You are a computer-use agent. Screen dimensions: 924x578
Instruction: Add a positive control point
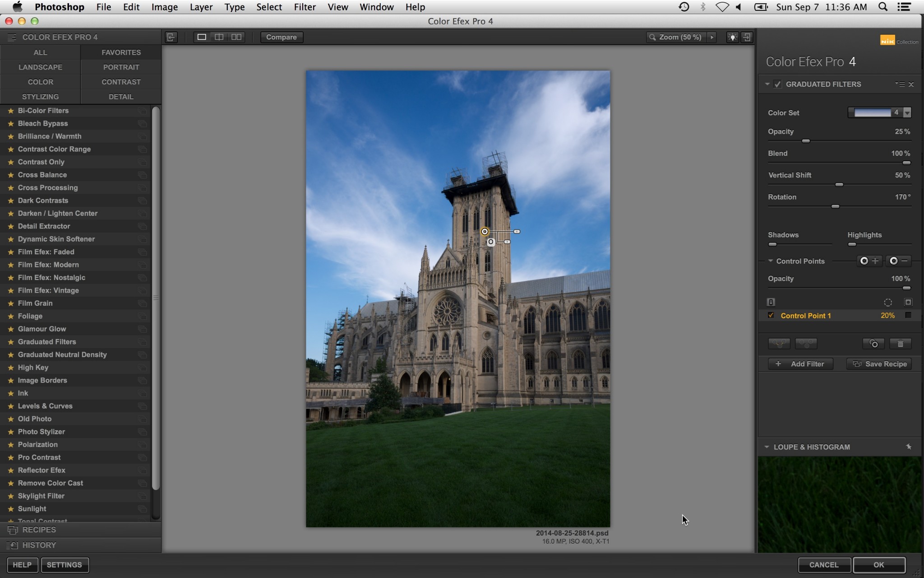coord(869,261)
